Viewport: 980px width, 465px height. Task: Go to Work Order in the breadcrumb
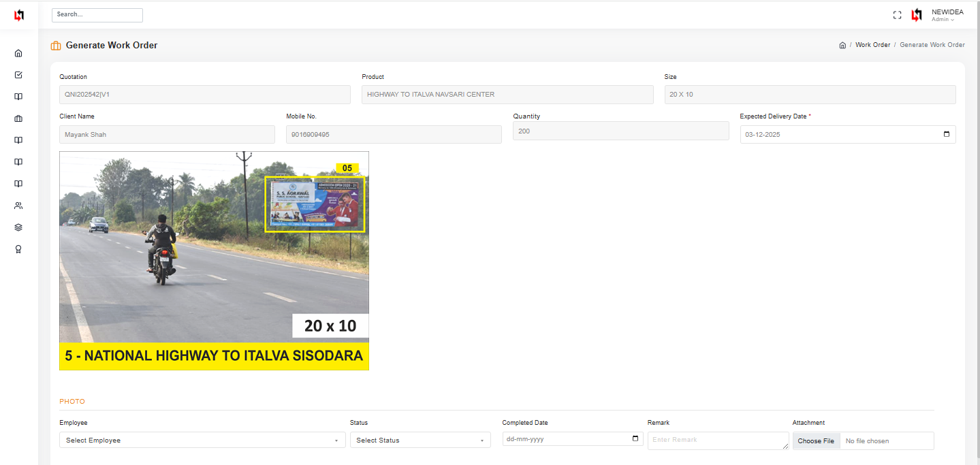click(x=872, y=45)
